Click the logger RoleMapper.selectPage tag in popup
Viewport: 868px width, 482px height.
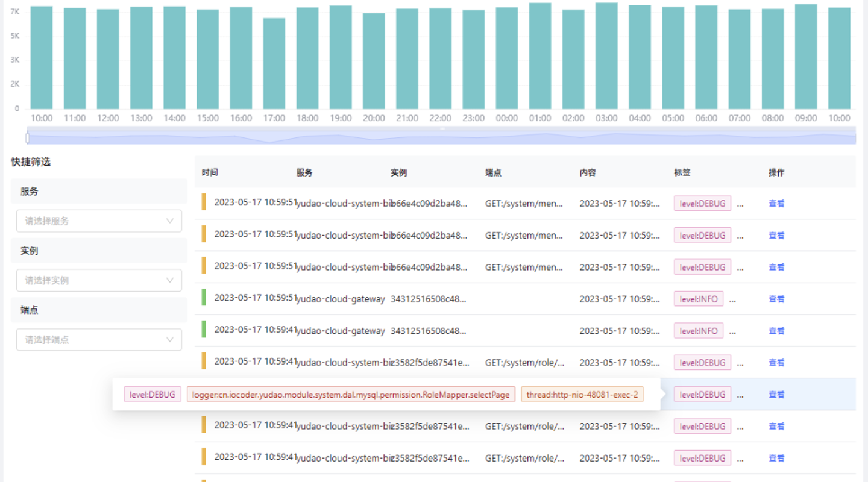351,395
